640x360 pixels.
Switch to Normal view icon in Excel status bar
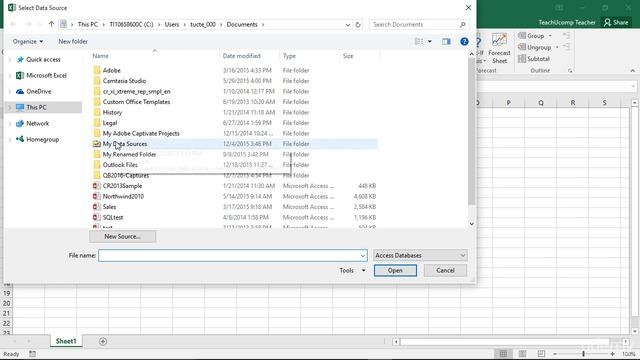coord(503,354)
